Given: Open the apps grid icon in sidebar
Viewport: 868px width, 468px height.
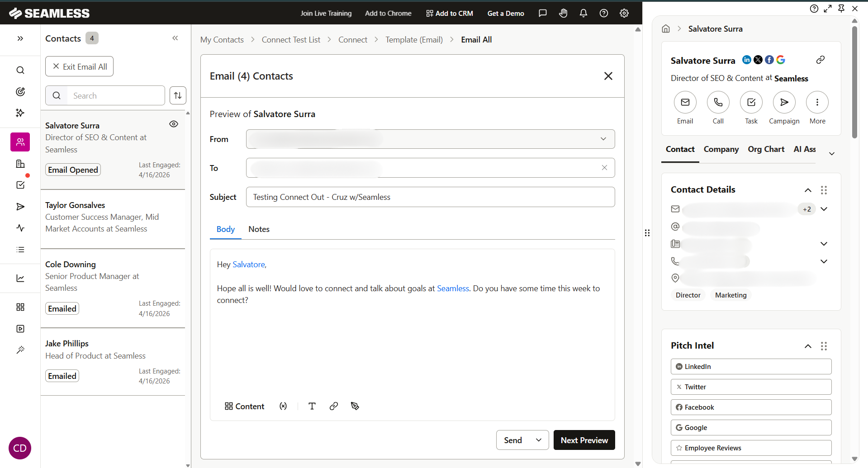Looking at the screenshot, I should click(20, 307).
